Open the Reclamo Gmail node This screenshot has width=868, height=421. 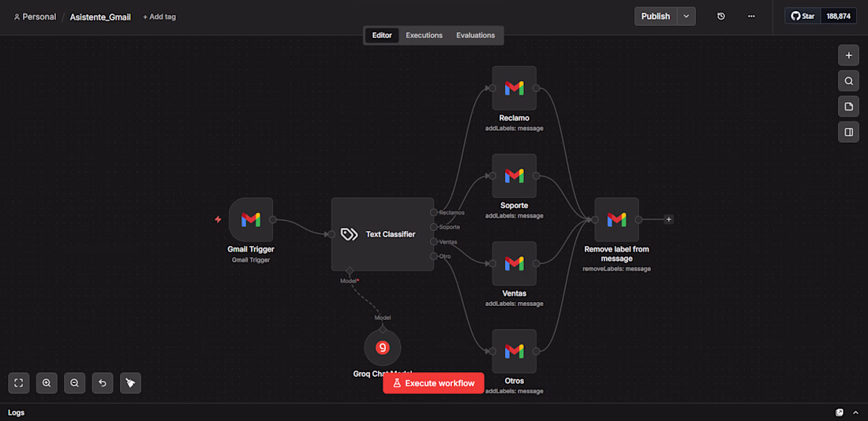tap(514, 88)
